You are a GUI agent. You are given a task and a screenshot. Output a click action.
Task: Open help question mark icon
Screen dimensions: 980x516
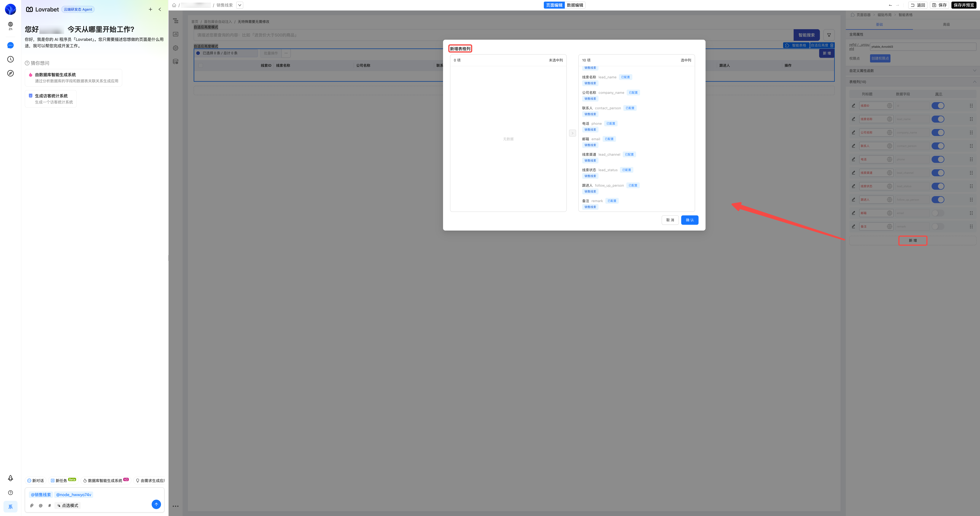[x=10, y=493]
